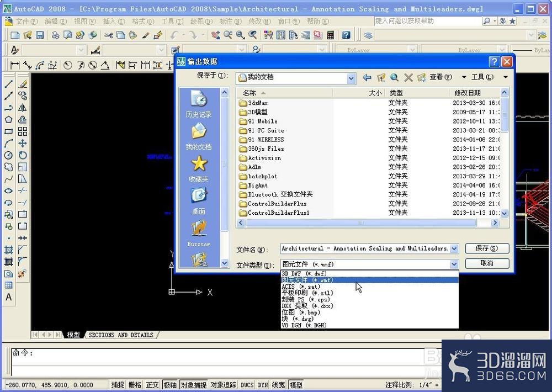Select the Array modify tool

click(23, 131)
